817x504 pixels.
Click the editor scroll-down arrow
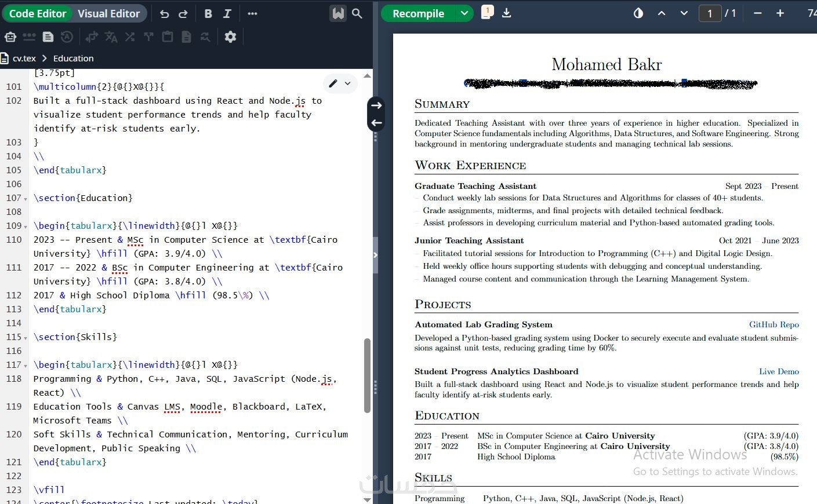tap(367, 499)
